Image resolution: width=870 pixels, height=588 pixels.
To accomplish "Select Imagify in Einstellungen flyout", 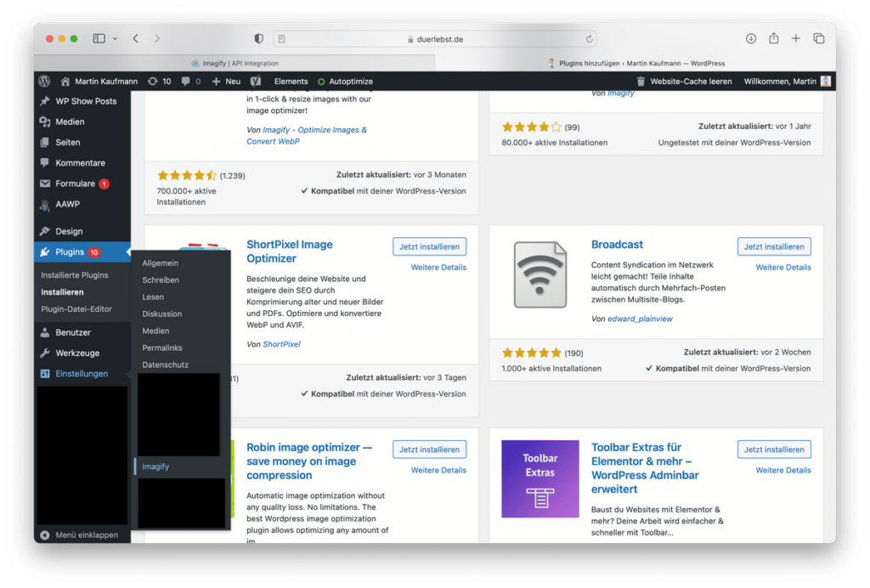I will (x=155, y=466).
